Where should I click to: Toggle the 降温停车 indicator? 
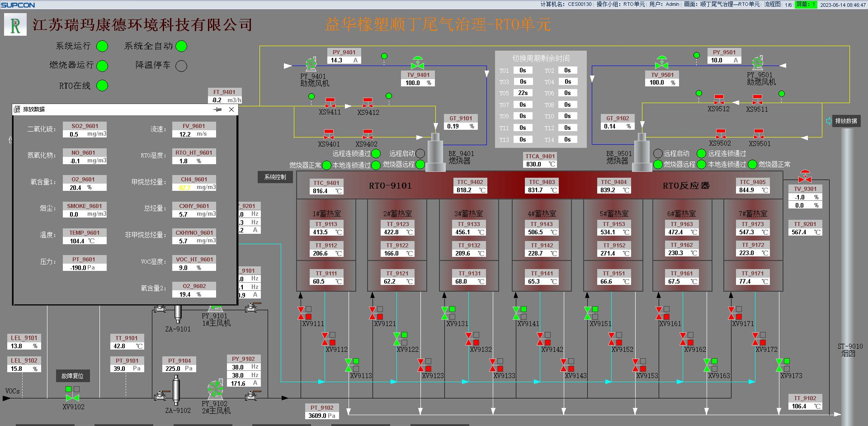tap(181, 66)
